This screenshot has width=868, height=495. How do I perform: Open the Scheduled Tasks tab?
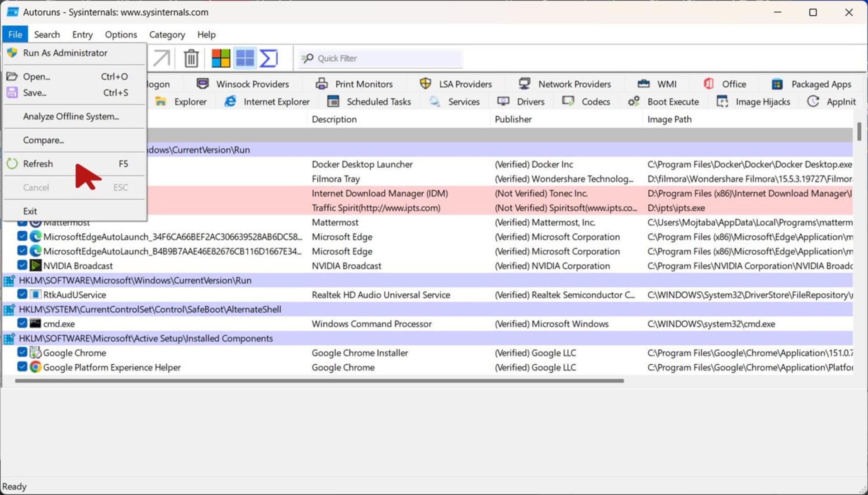coord(369,102)
